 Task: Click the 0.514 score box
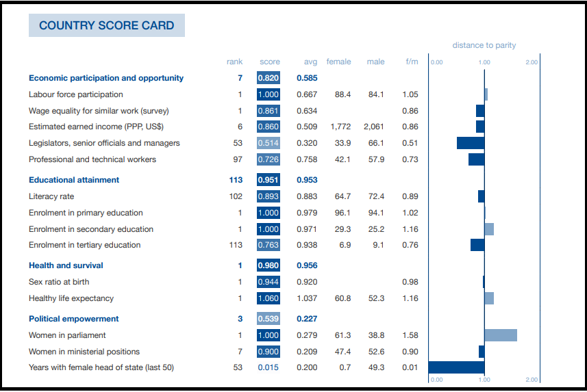coord(268,143)
